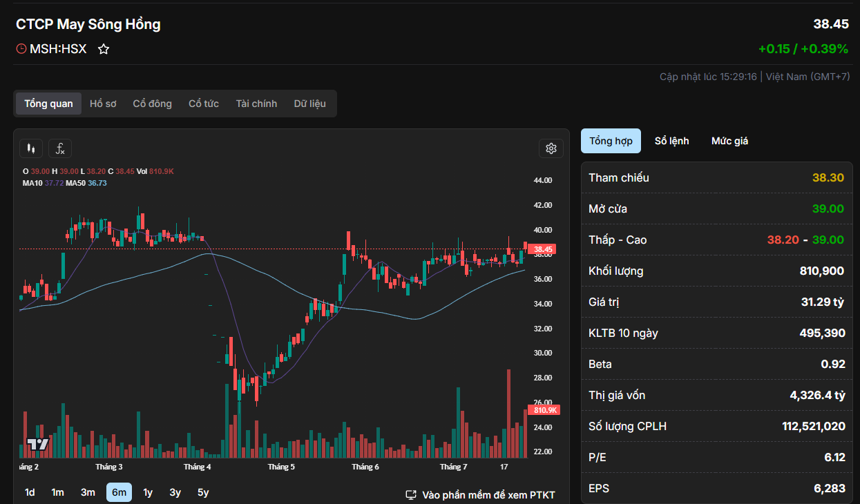This screenshot has width=860, height=504.
Task: Open the Tài chính tab
Action: point(256,104)
